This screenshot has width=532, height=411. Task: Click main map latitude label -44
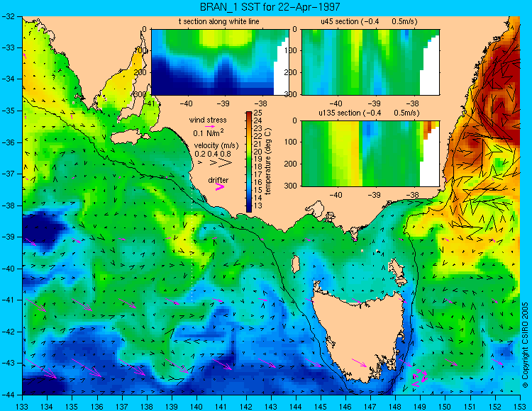[9, 395]
